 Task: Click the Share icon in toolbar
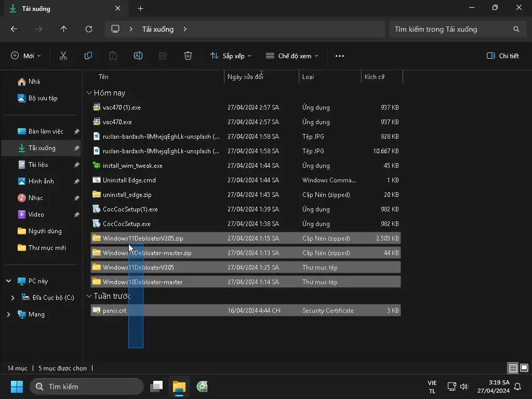[163, 56]
